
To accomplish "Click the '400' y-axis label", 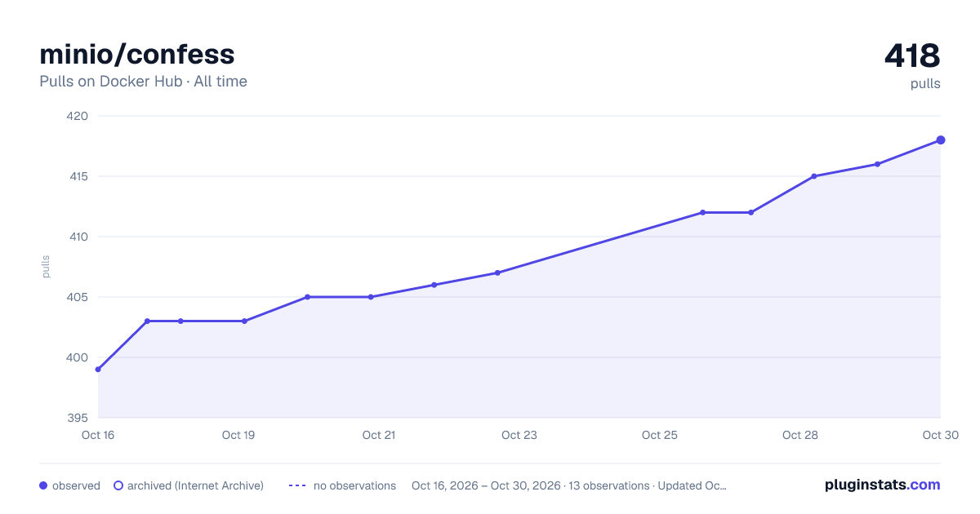I will tap(78, 357).
